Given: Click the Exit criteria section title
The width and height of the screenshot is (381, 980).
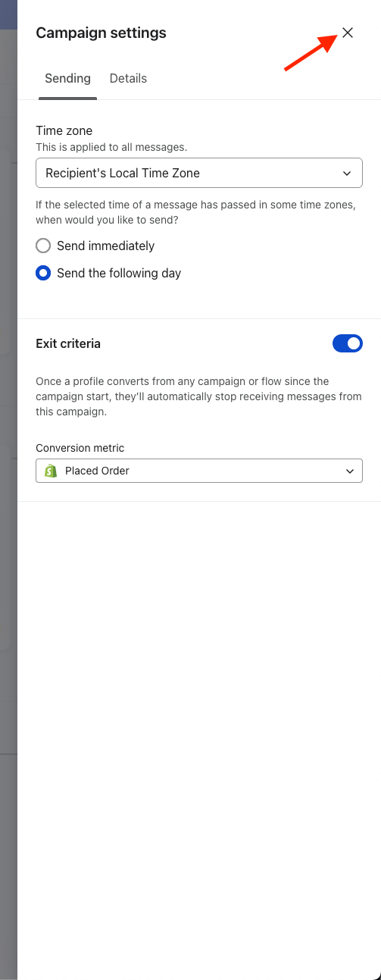Looking at the screenshot, I should point(68,343).
